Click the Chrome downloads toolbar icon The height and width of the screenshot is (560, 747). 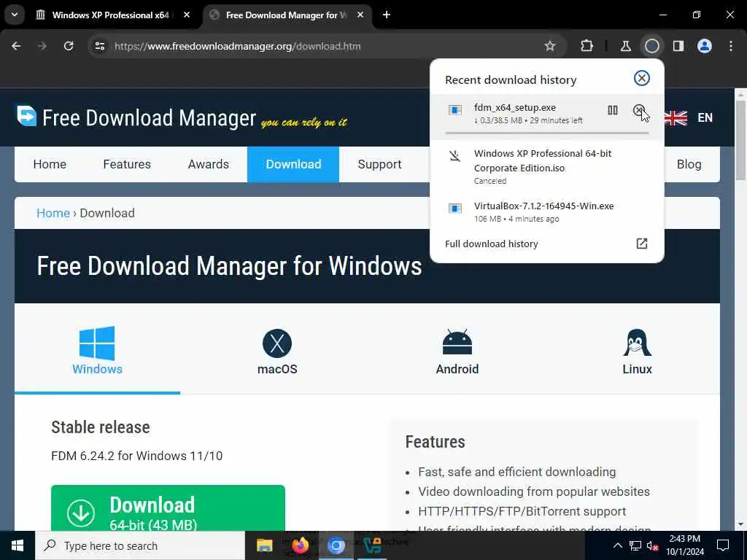pyautogui.click(x=651, y=46)
